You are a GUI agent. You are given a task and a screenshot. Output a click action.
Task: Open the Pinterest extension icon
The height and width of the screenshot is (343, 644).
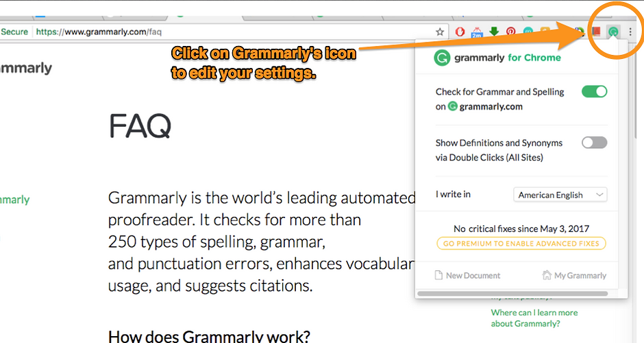click(x=511, y=32)
